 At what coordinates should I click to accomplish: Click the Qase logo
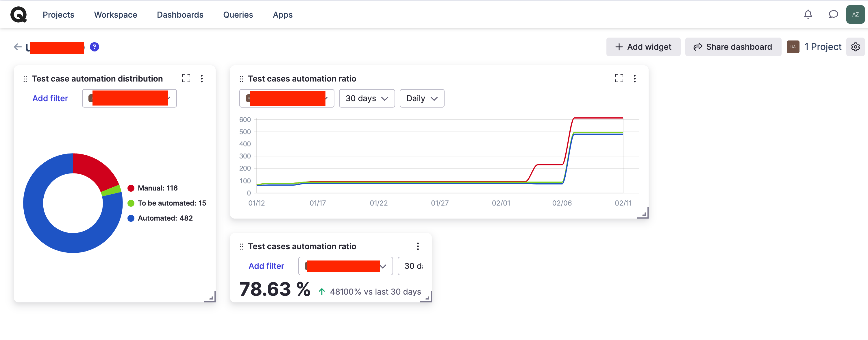(x=18, y=14)
